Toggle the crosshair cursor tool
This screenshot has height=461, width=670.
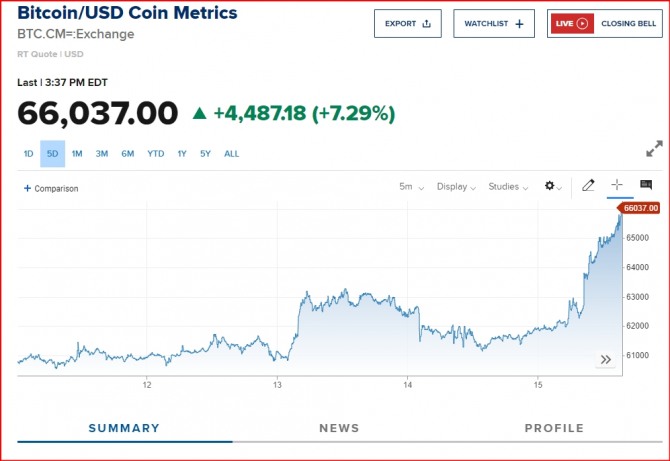[617, 185]
